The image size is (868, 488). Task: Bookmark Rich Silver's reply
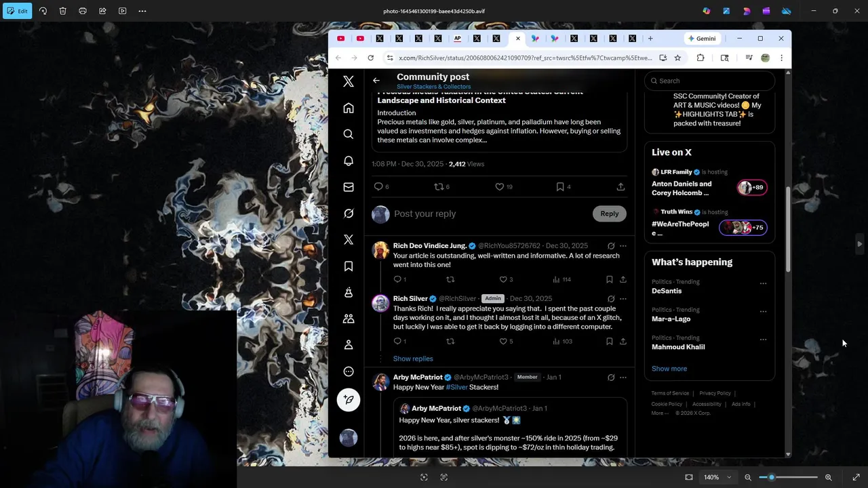tap(609, 342)
